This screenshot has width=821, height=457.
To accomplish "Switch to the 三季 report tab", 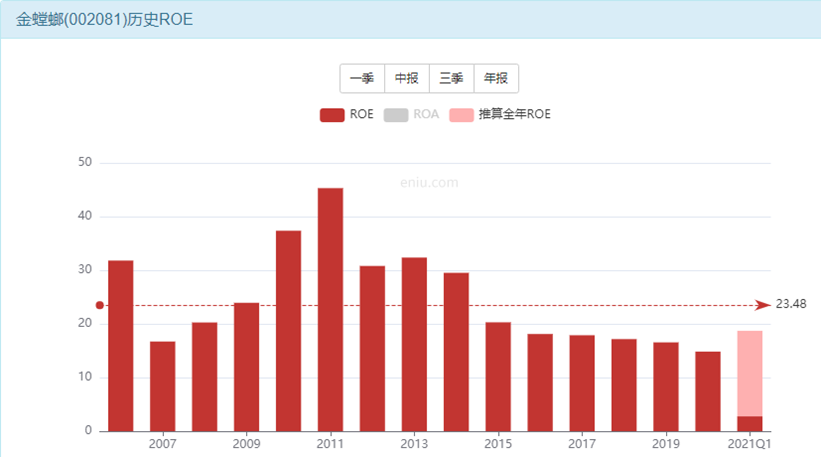I will [451, 79].
